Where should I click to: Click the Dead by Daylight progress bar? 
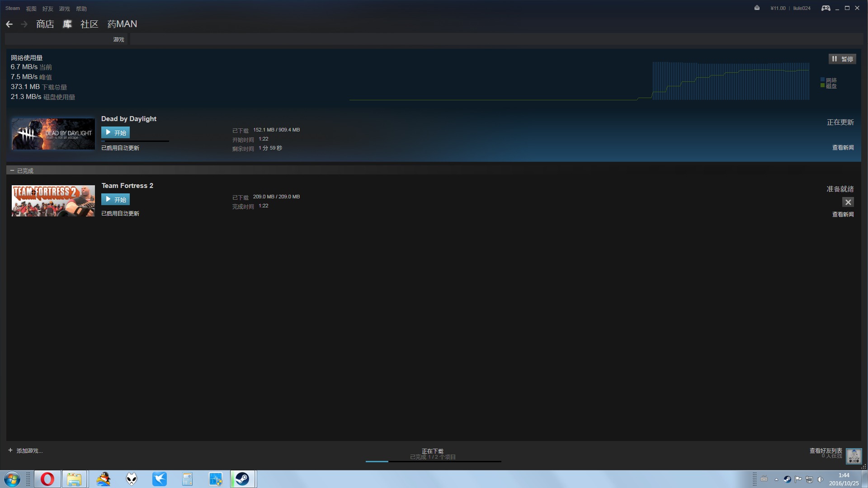135,141
